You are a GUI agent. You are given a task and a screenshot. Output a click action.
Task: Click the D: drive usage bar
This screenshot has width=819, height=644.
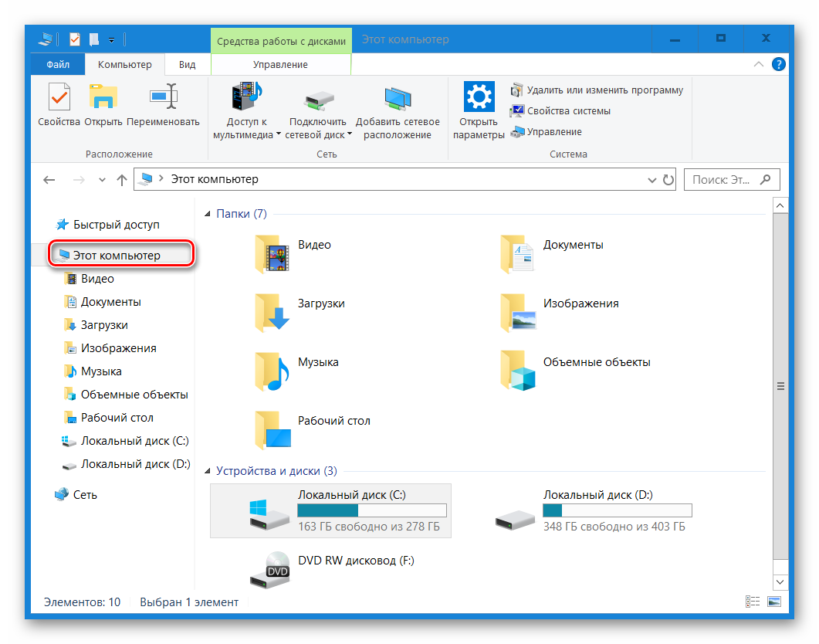tap(618, 510)
